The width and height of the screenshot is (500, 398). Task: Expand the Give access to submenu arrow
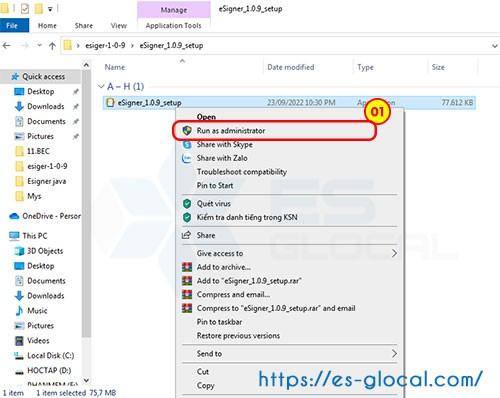point(394,253)
